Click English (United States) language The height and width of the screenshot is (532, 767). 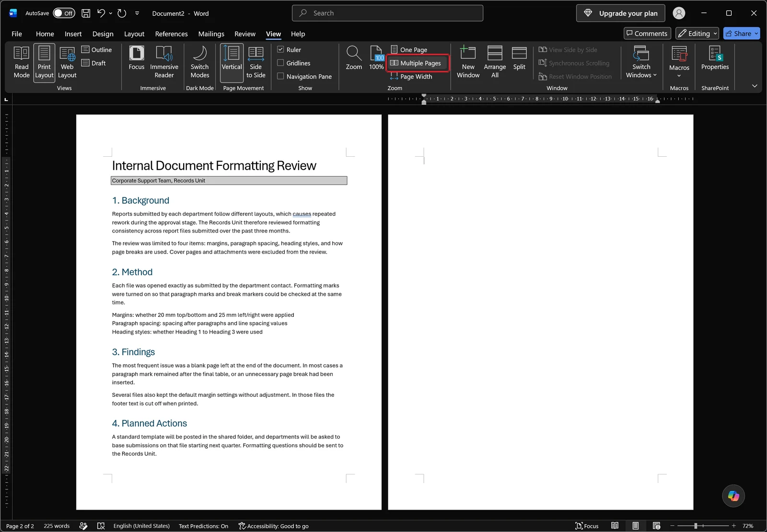point(141,526)
